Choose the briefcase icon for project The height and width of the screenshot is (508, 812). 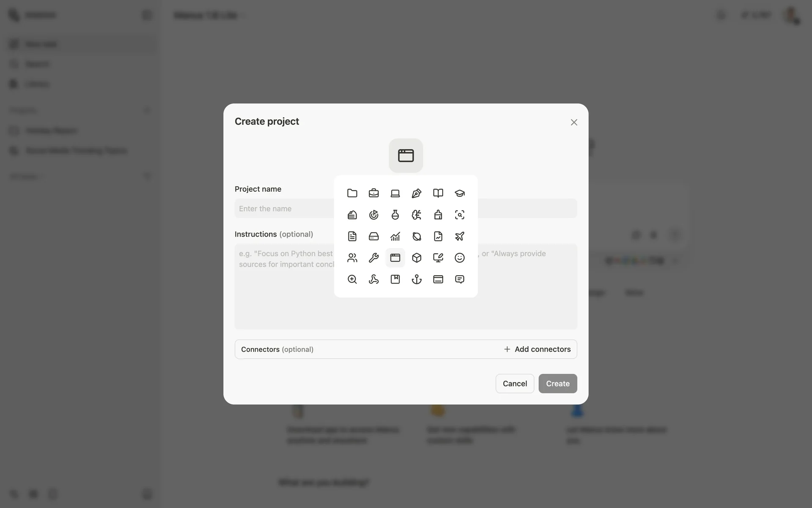click(373, 193)
